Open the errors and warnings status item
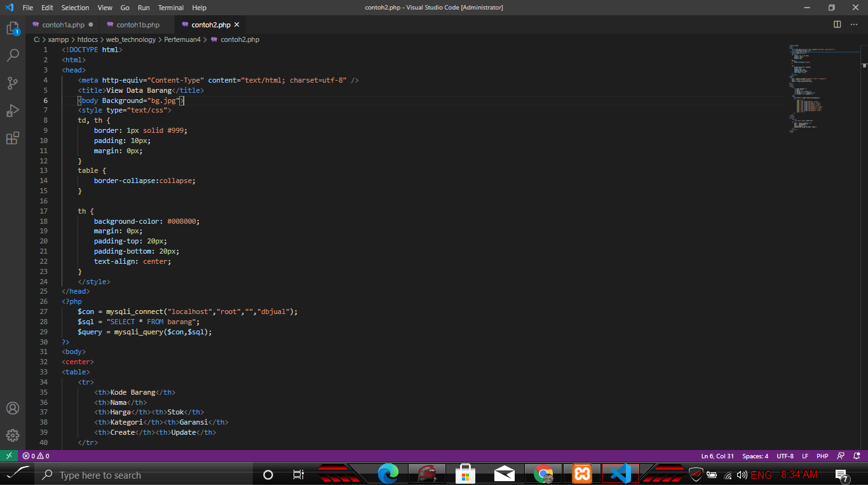868x485 pixels. 36,456
